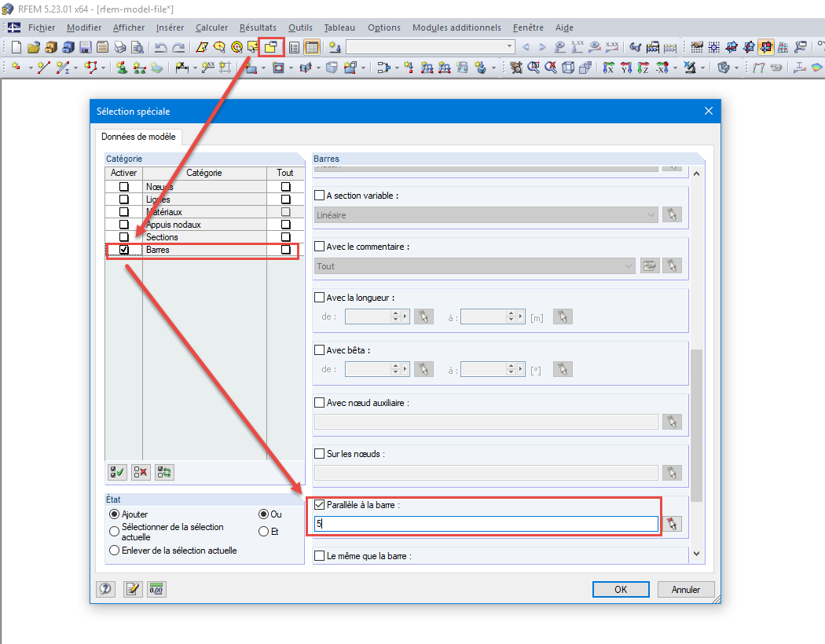The image size is (825, 644).
Task: Click the Annuler button
Action: click(x=686, y=589)
